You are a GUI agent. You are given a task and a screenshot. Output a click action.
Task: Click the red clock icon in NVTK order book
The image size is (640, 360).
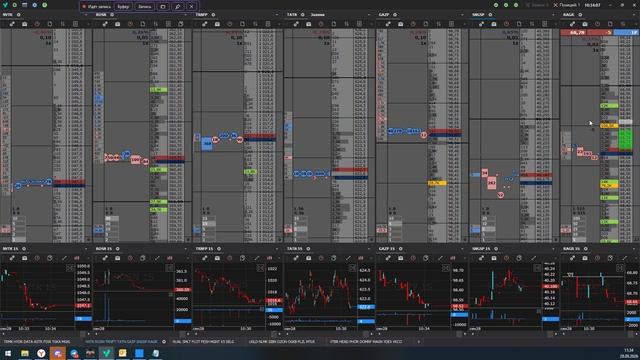tap(37, 24)
